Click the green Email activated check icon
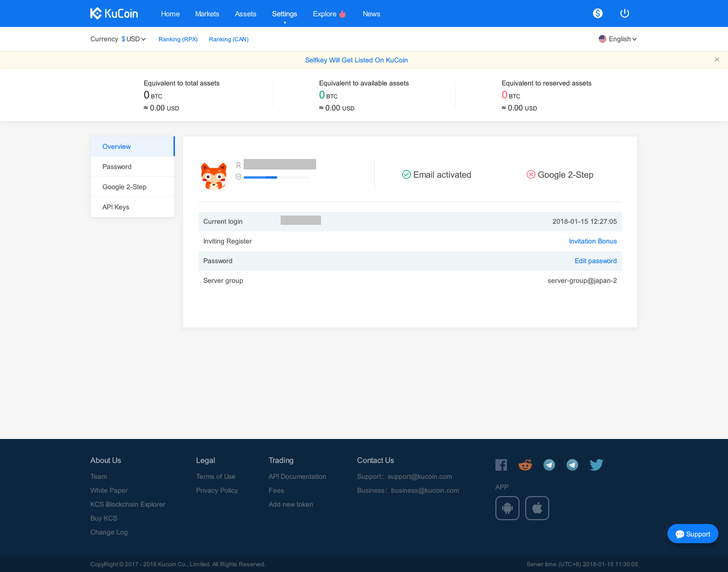 coord(407,174)
